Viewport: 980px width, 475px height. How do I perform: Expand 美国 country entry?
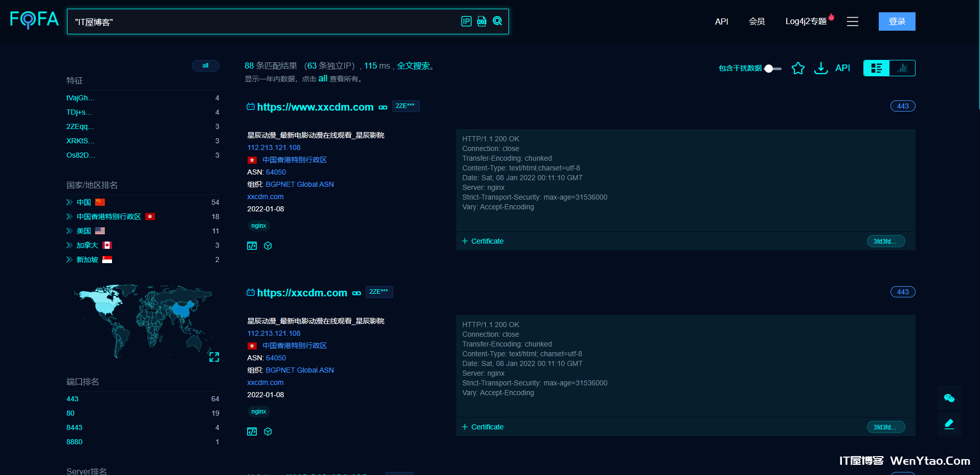tap(70, 231)
